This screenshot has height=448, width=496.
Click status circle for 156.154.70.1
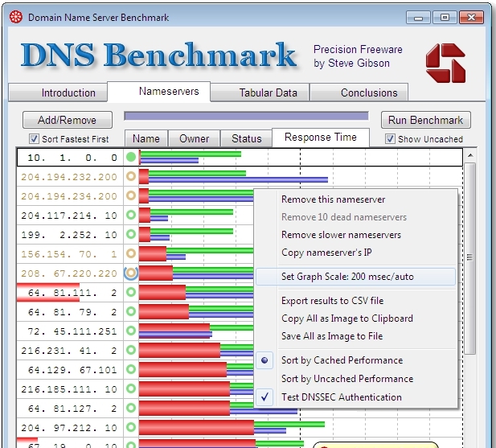tap(131, 253)
